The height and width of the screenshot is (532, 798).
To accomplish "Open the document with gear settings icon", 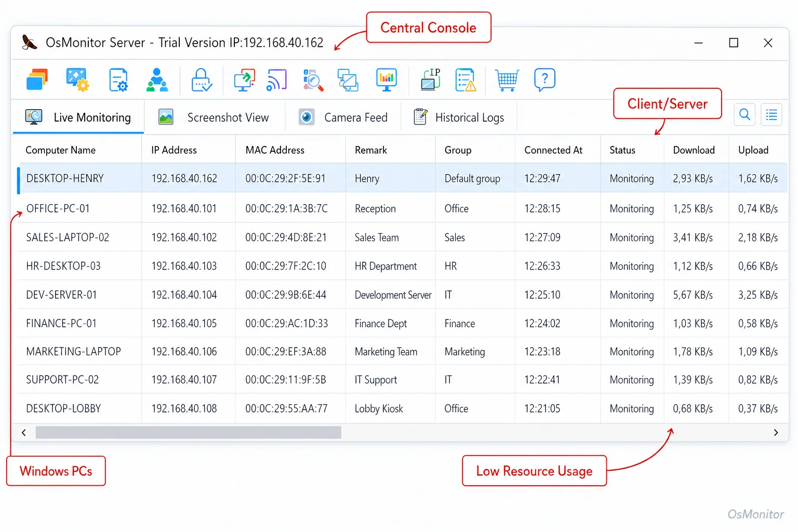I will (x=118, y=80).
